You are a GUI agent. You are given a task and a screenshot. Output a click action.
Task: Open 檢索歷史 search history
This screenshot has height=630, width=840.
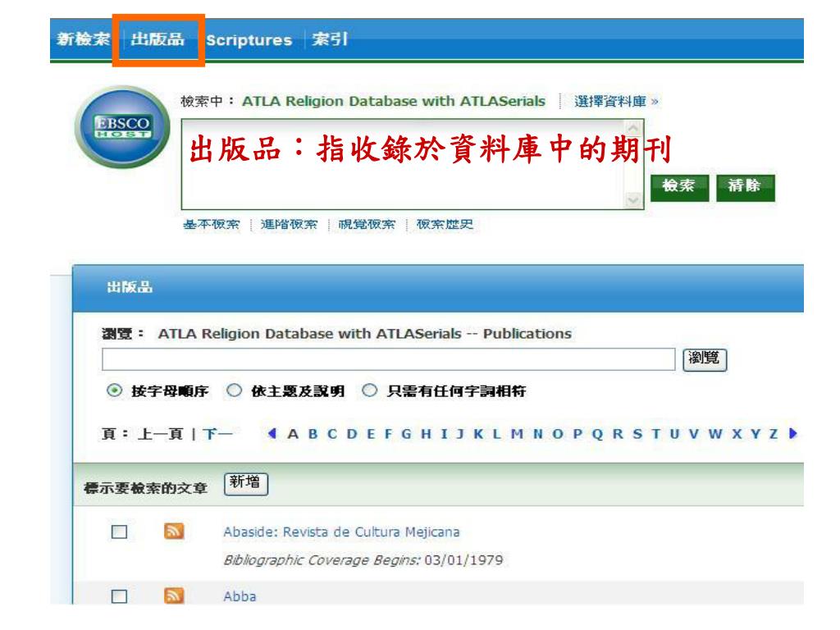pyautogui.click(x=445, y=225)
